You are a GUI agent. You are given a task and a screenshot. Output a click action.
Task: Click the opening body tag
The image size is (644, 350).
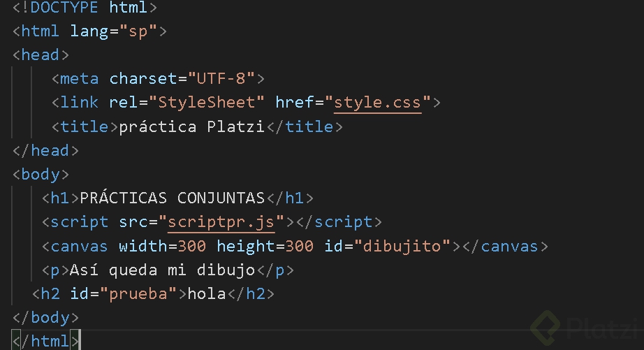tap(41, 175)
